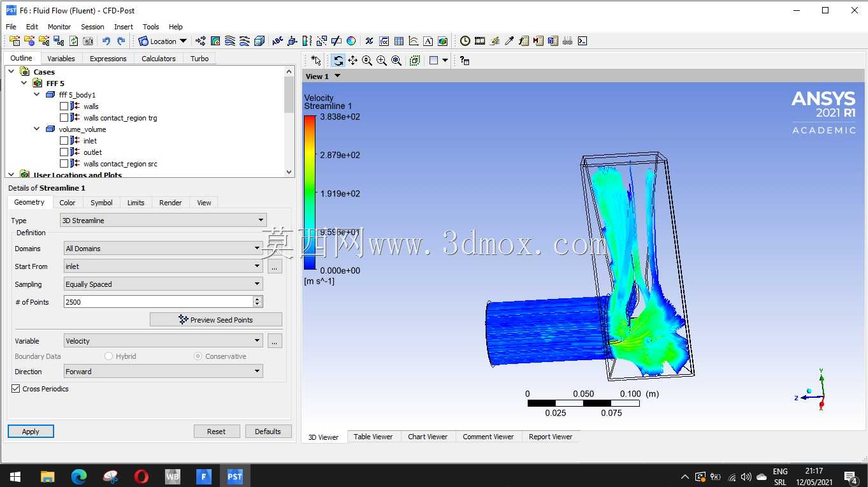Toggle visibility checkbox for inlet
868x487 pixels.
[x=64, y=141]
